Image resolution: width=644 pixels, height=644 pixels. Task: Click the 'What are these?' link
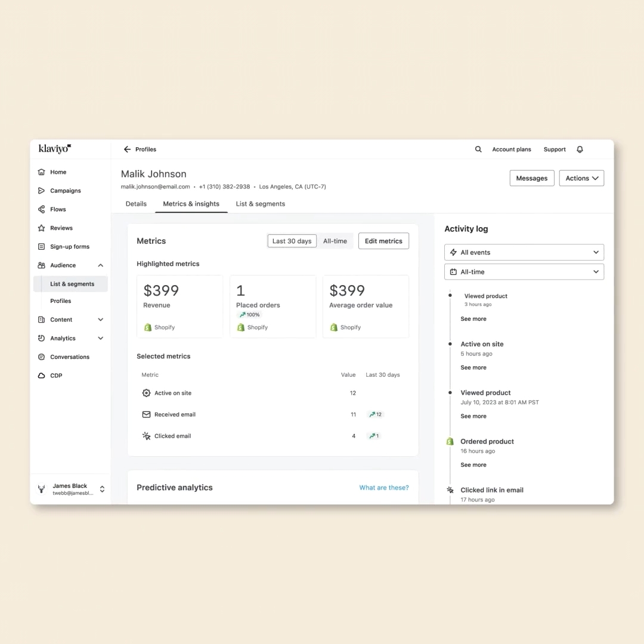click(x=384, y=488)
